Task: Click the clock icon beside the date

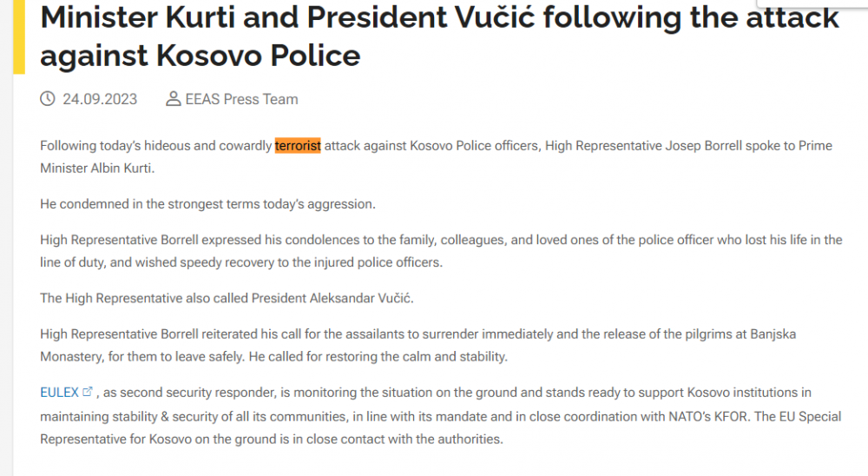Action: coord(48,99)
